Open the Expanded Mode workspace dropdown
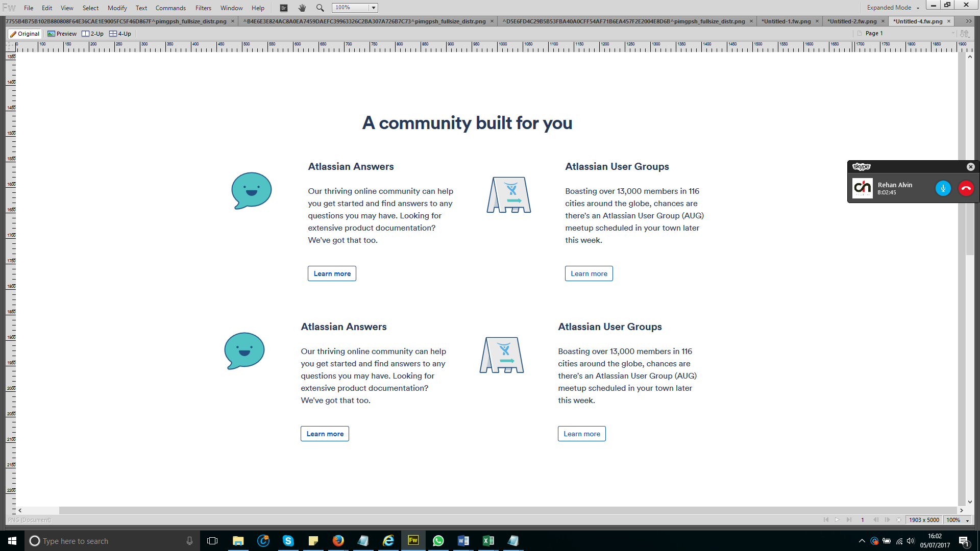Viewport: 980px width, 551px height. pyautogui.click(x=893, y=8)
